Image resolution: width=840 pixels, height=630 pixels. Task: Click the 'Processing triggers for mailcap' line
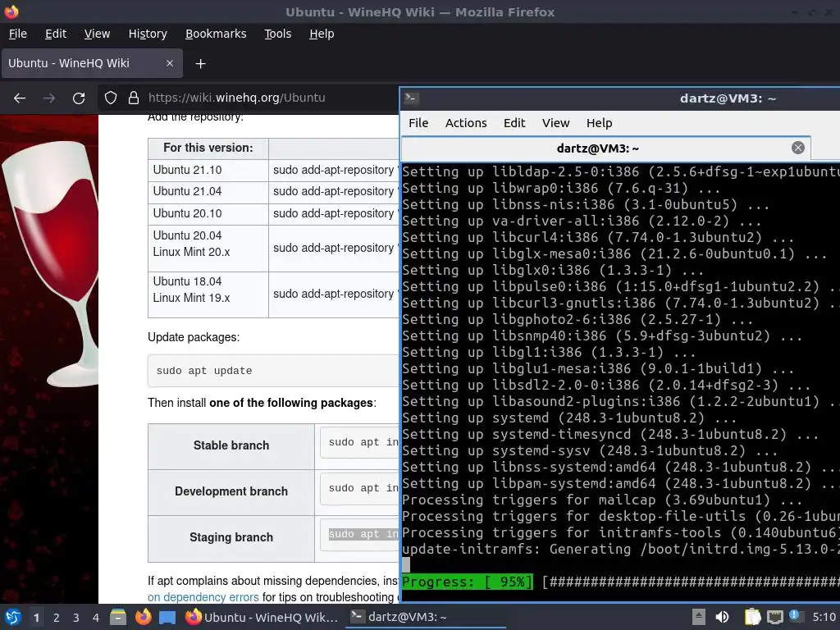coord(602,500)
